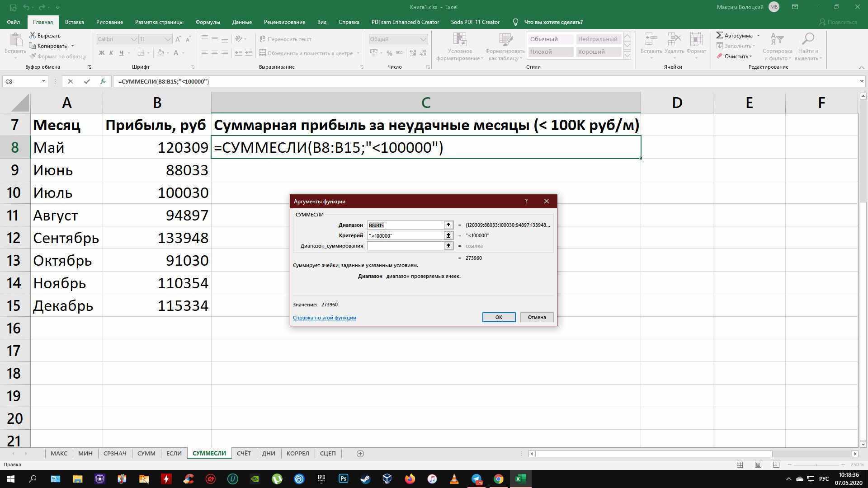Viewport: 868px width, 488px height.
Task: Select Формат по образцу tool
Action: coord(58,56)
